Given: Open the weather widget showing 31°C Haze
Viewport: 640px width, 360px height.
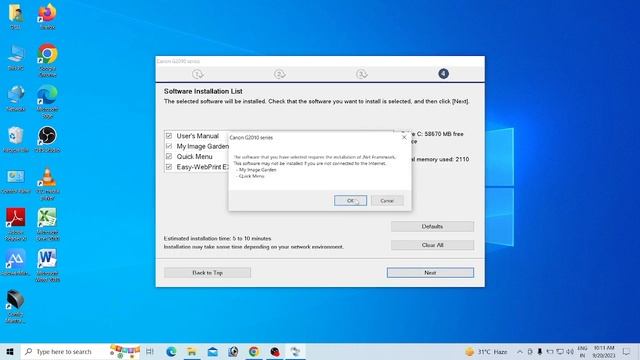Looking at the screenshot, I should pyautogui.click(x=487, y=351).
